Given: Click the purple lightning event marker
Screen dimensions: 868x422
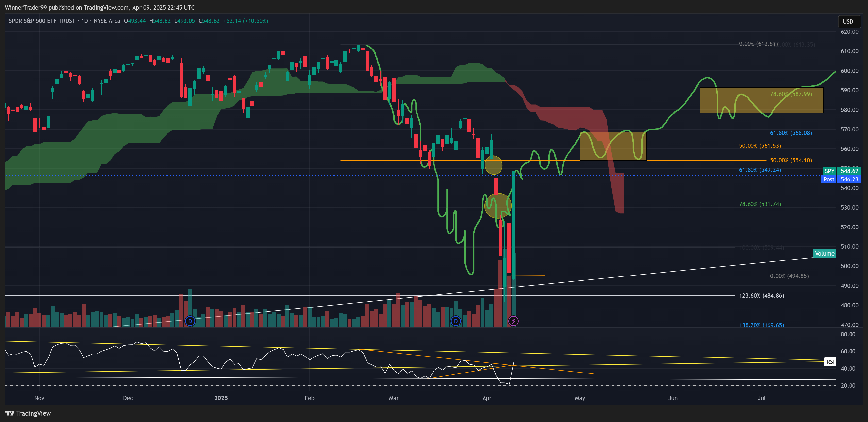Looking at the screenshot, I should 513,321.
